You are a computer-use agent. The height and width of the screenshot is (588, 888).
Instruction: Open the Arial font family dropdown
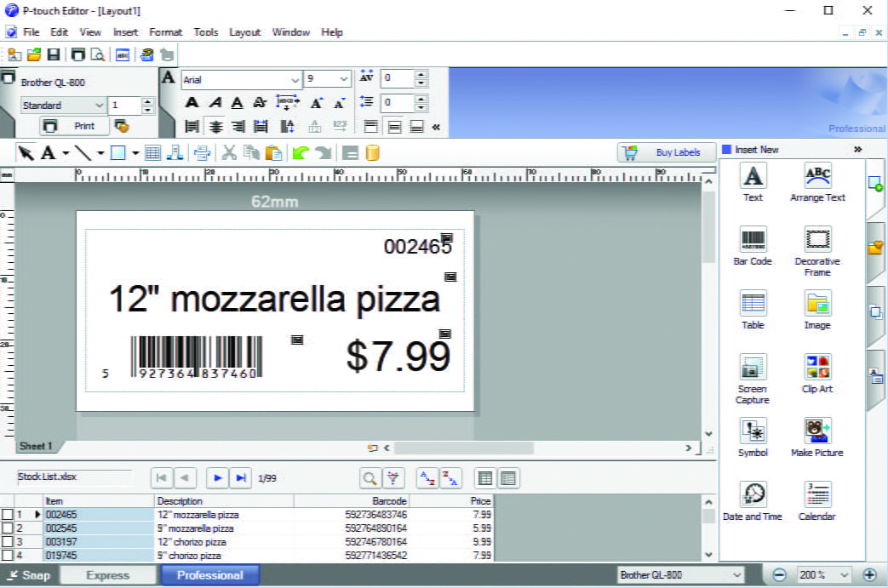pyautogui.click(x=296, y=79)
